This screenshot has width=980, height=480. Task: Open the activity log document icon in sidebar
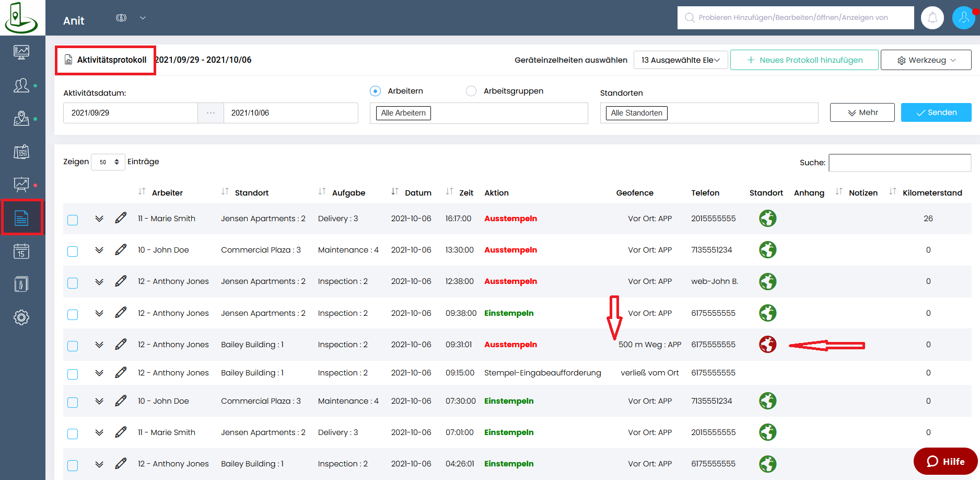pyautogui.click(x=21, y=218)
